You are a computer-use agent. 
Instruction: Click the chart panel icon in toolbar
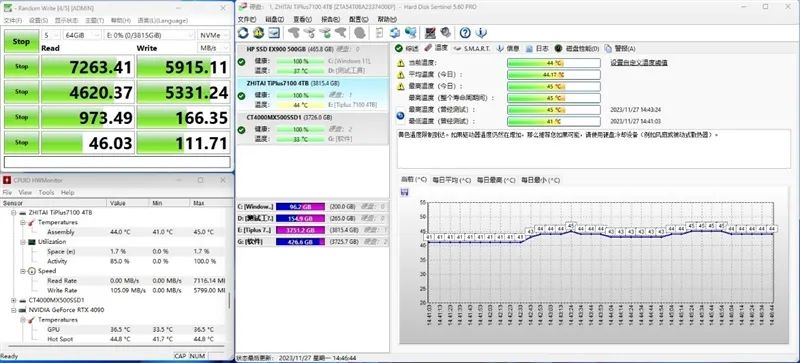pos(274,33)
